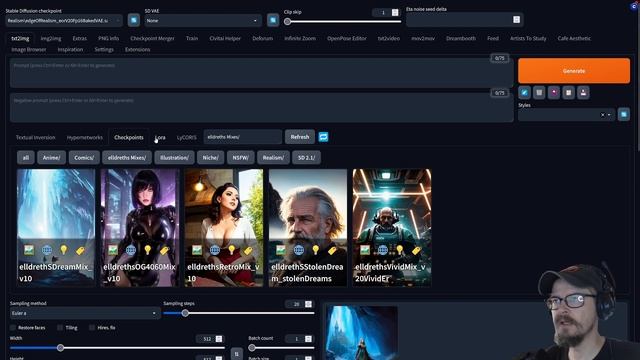Viewport: 640px width, 360px height.
Task: Click the Clip skip slider handle
Action: tap(287, 22)
